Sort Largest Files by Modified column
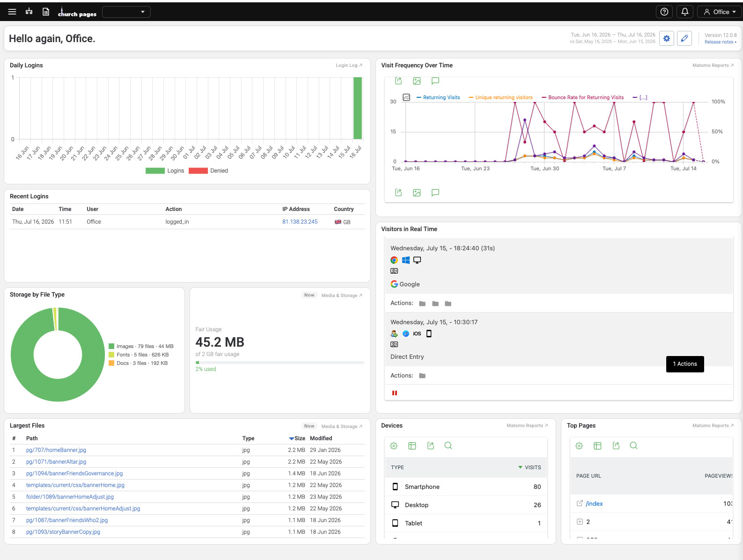The image size is (743, 560). [321, 438]
